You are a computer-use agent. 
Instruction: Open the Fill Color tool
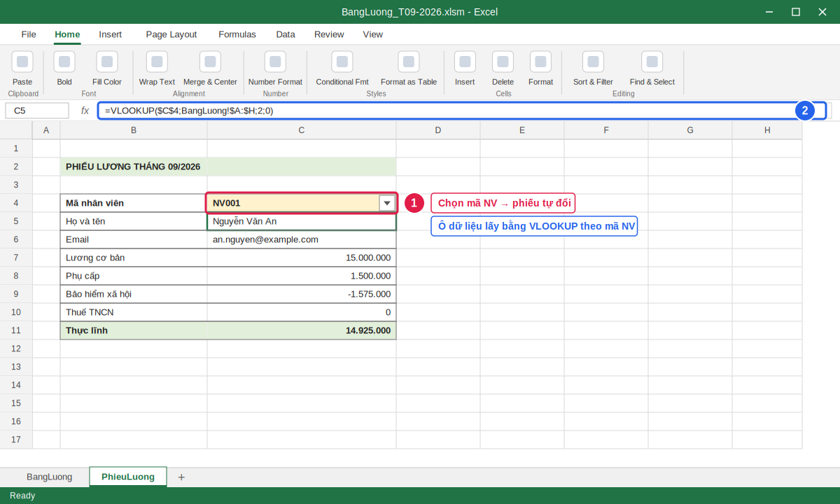(107, 62)
